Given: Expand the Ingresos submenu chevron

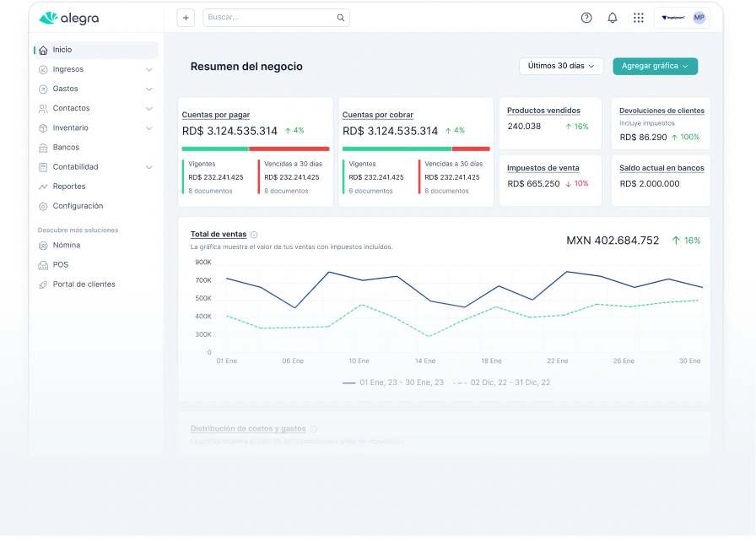Looking at the screenshot, I should (149, 69).
